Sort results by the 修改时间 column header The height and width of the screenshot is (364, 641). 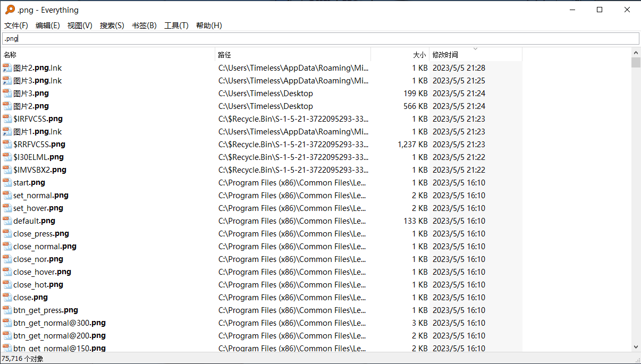coord(476,55)
